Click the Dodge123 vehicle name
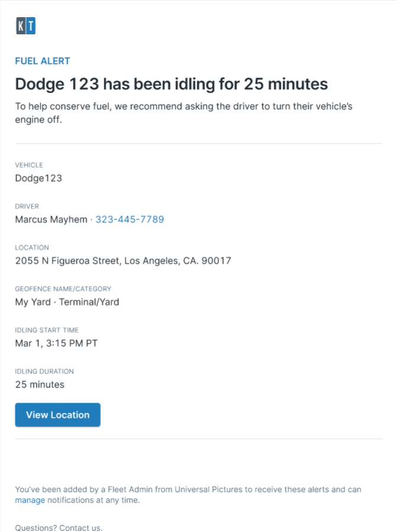 39,178
